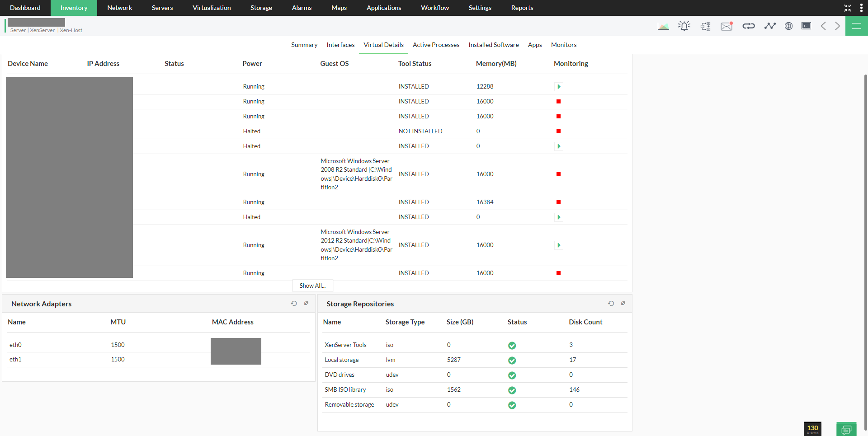Click the link association icon in the toolbar
868x436 pixels.
coord(748,26)
